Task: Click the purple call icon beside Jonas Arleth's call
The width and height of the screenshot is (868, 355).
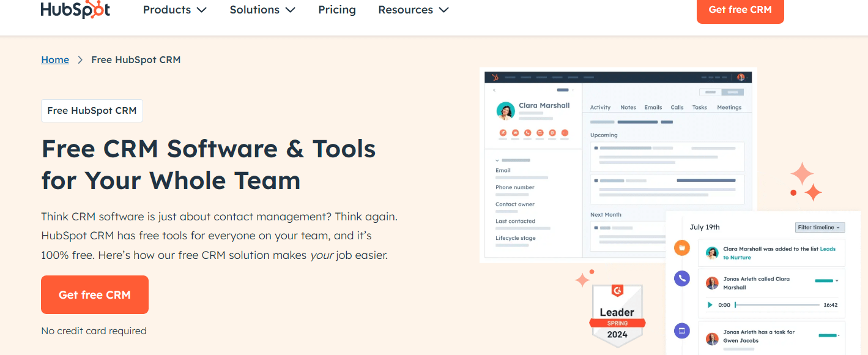Action: coord(681,278)
